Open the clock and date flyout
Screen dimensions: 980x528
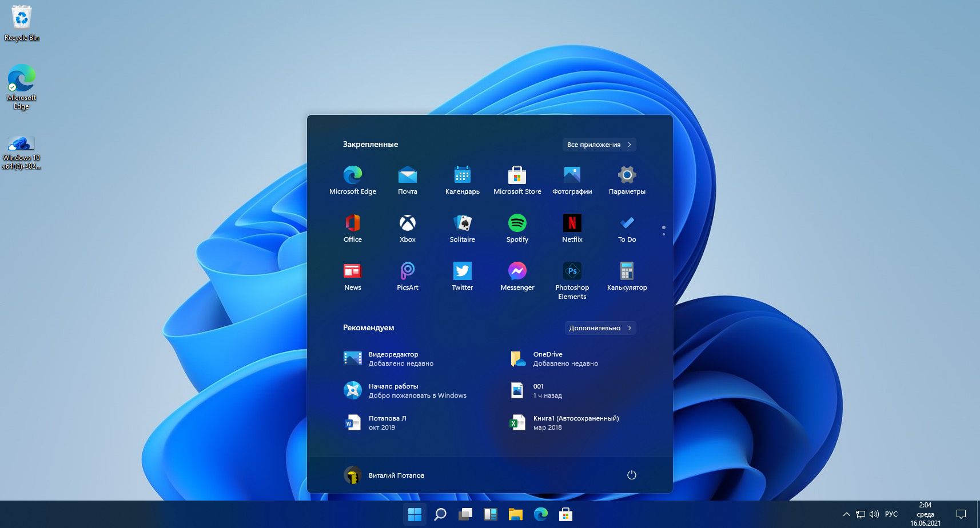[x=925, y=514]
